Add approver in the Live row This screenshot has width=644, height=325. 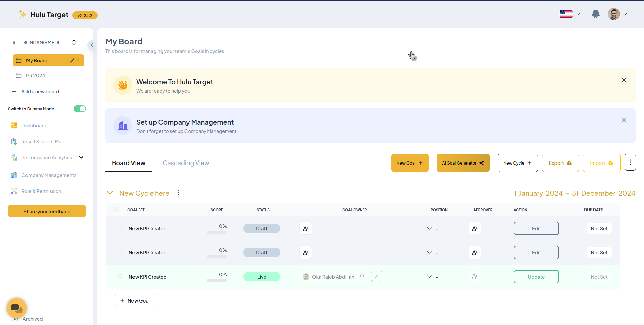coord(475,277)
